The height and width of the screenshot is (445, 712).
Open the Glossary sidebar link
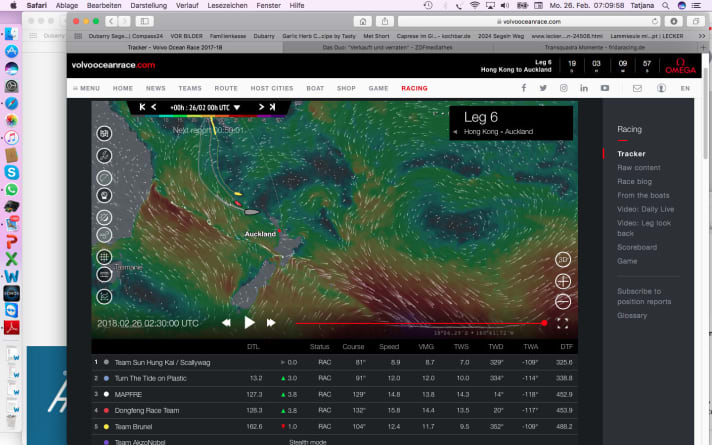pos(632,315)
